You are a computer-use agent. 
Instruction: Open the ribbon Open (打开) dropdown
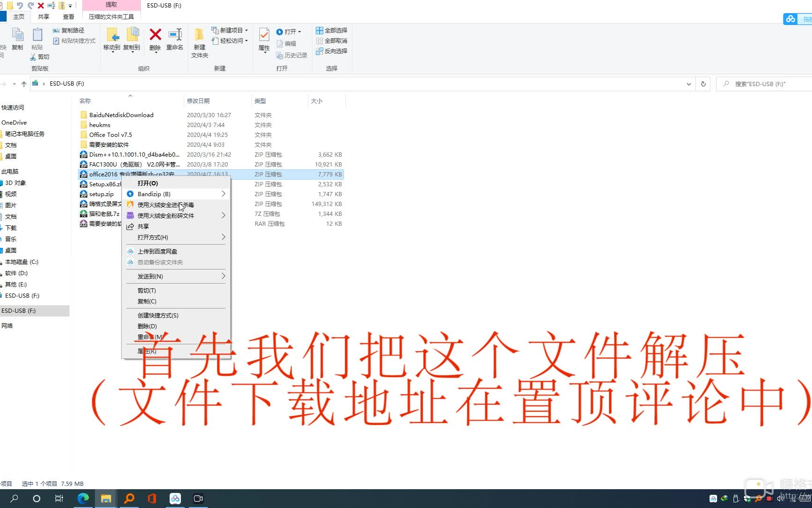coord(289,32)
